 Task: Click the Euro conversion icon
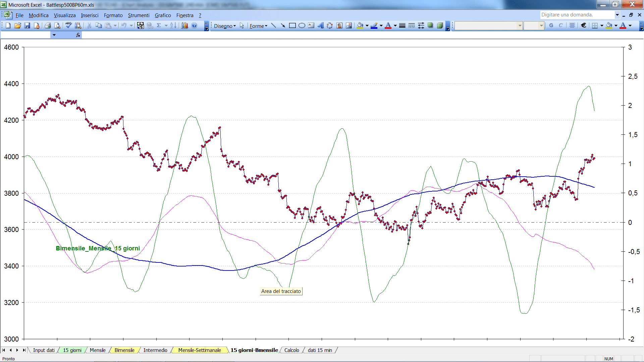pos(141,25)
